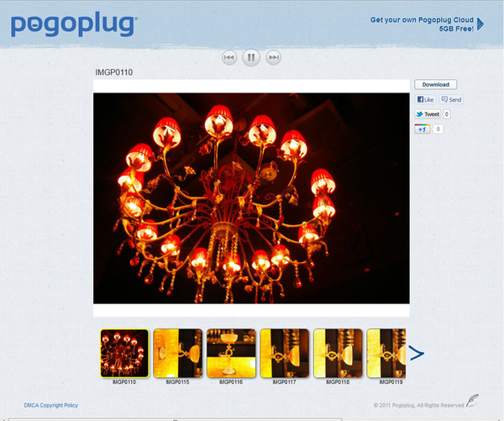The image size is (504, 421).
Task: Click the +1 count bubble
Action: pos(438,129)
